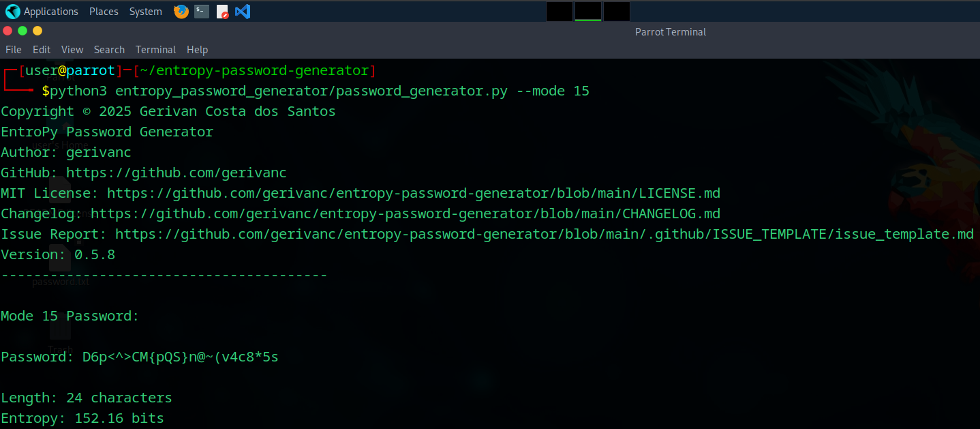980x429 pixels.
Task: Open the terminal launcher icon in panel
Action: (x=200, y=11)
